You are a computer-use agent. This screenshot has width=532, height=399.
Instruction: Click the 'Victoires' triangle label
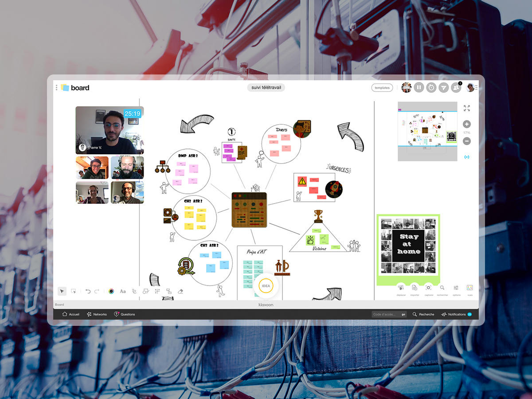[x=319, y=248]
